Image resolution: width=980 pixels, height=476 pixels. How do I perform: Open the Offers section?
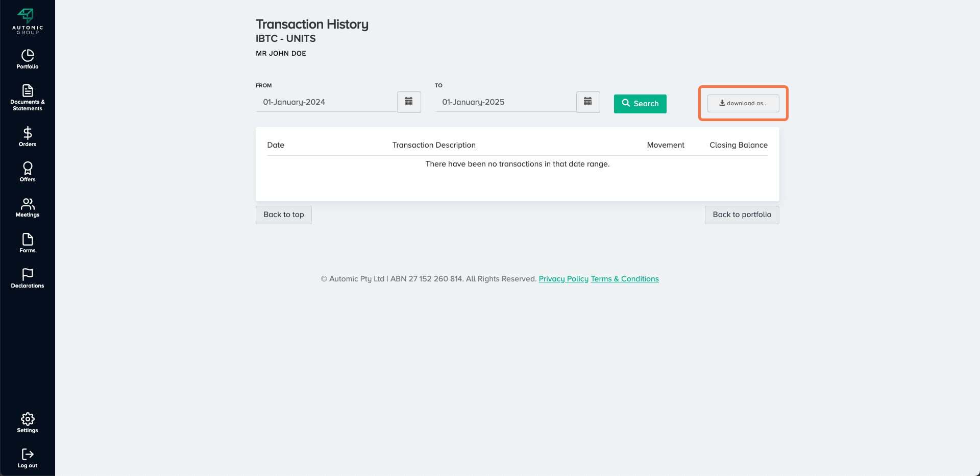coord(28,172)
